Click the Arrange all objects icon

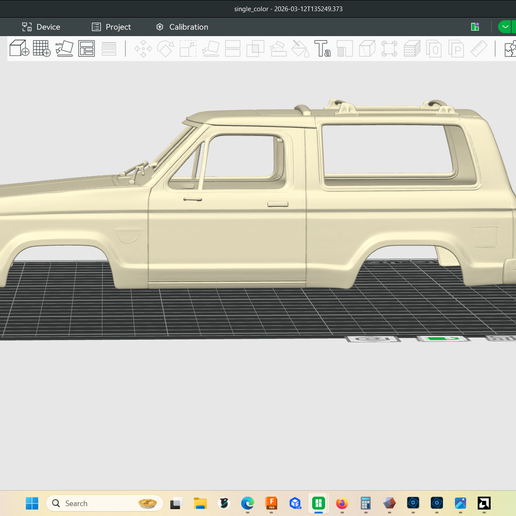87,48
